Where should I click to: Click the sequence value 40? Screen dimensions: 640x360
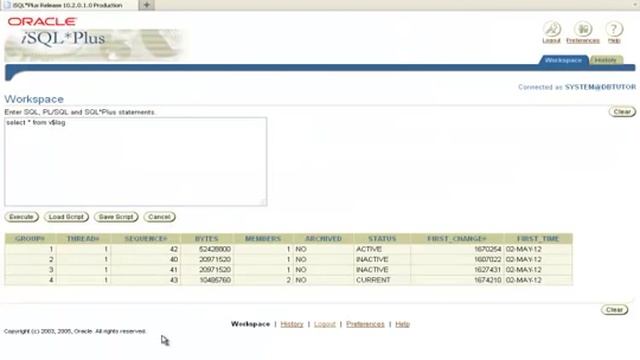point(174,259)
